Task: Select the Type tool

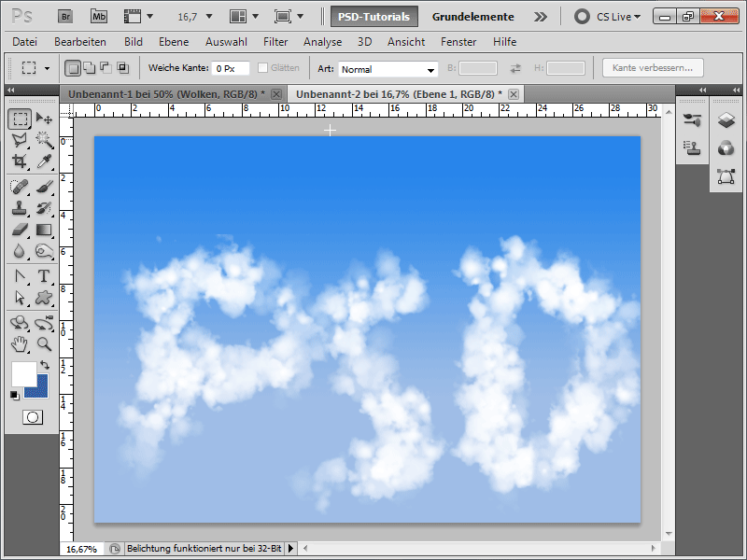Action: coord(44,276)
